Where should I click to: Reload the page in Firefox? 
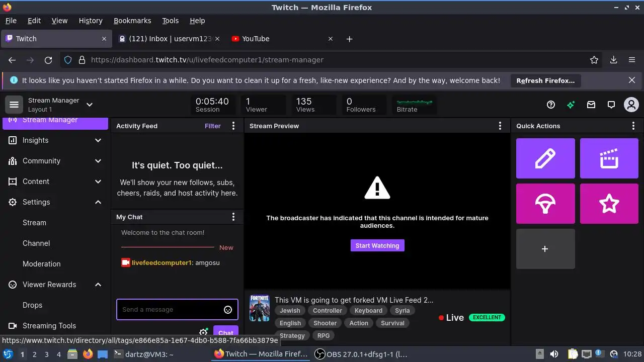tap(48, 60)
